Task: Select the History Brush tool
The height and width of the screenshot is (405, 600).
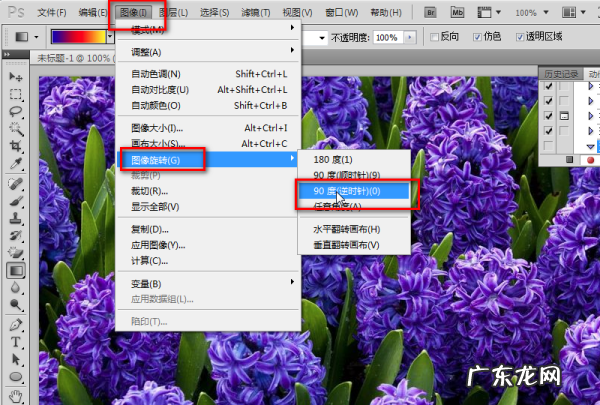Action: pos(16,235)
